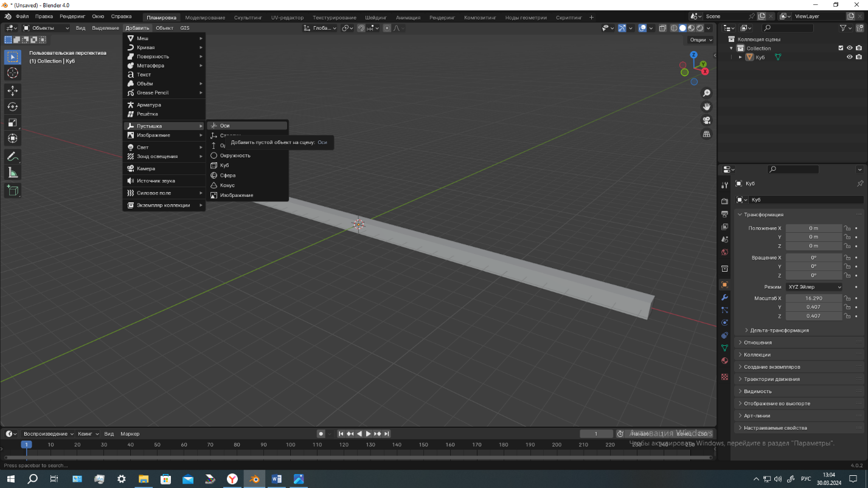Viewport: 868px width, 488px height.
Task: Toggle lock for Положение X
Action: pyautogui.click(x=847, y=229)
